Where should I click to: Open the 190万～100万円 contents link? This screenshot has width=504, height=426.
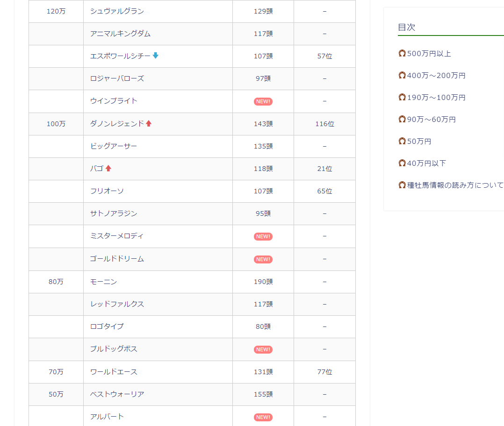436,98
